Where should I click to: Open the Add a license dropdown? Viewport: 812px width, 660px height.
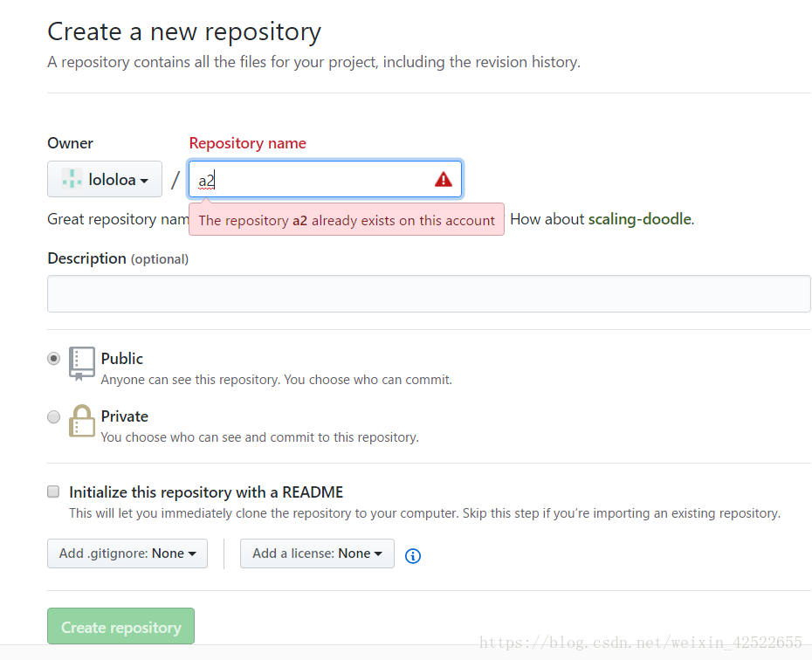tap(317, 553)
